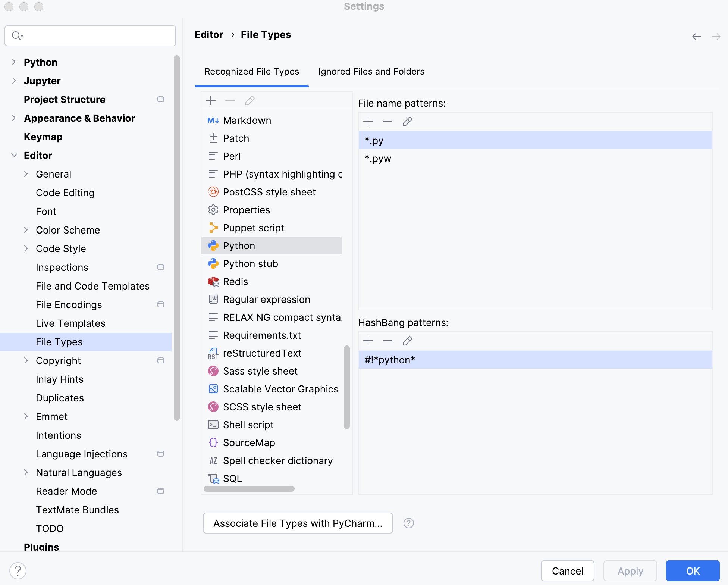The height and width of the screenshot is (585, 728).
Task: Select the Python stub file type
Action: (250, 263)
